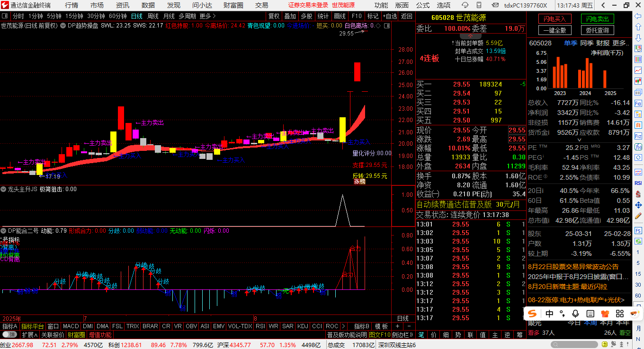
Task: Switch to the 周线 weekly chart tab
Action: (152, 16)
